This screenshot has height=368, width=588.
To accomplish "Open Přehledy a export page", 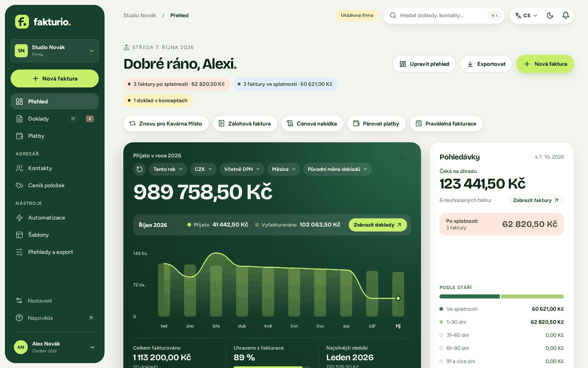I will pos(55,252).
